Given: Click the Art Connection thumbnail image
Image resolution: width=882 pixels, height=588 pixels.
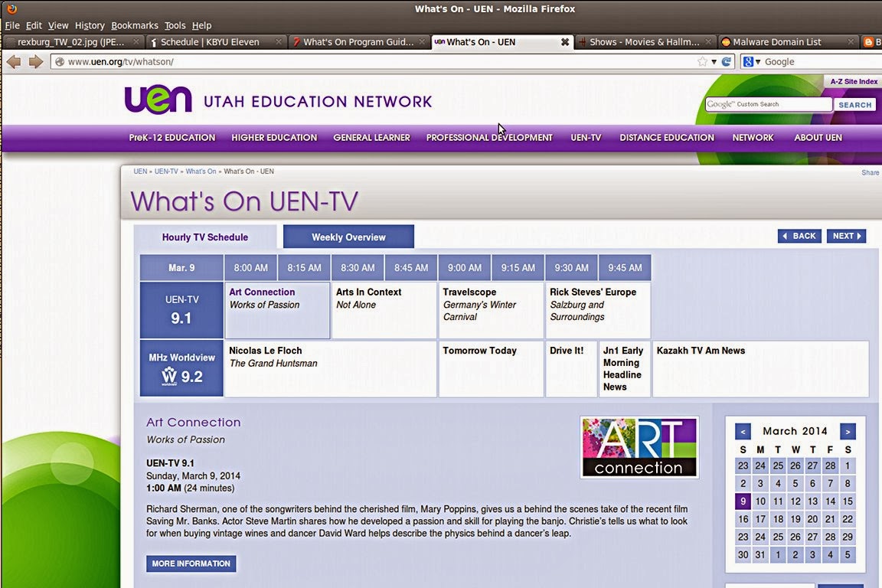Looking at the screenshot, I should (639, 447).
